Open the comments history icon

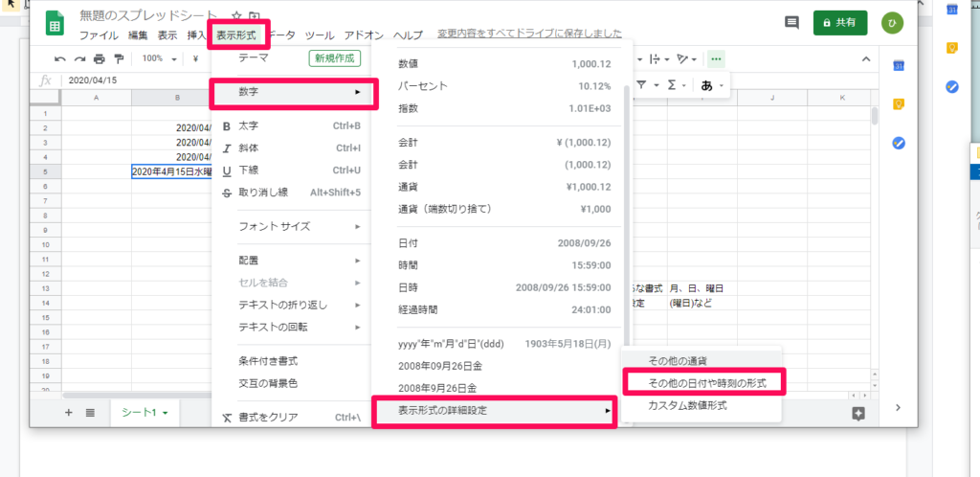[791, 22]
